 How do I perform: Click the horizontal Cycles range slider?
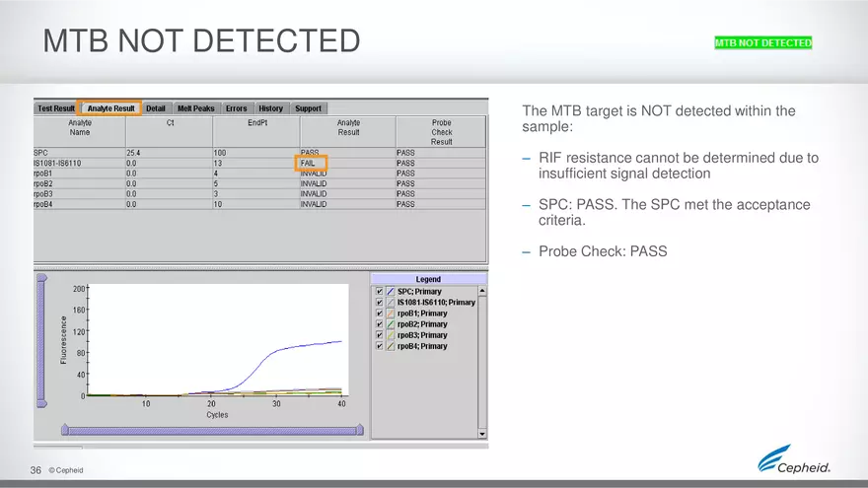[x=213, y=430]
